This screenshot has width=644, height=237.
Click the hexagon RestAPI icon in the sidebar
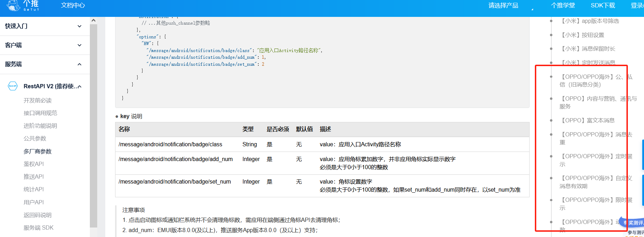point(13,86)
